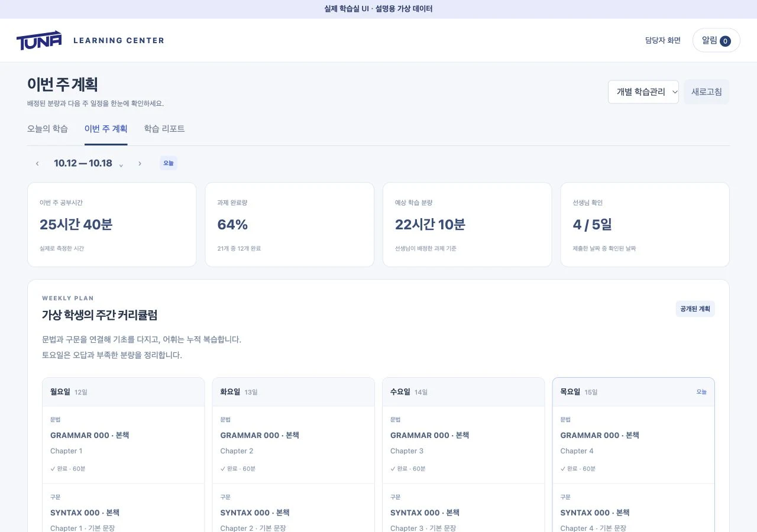This screenshot has width=757, height=532.
Task: Click the TUNA logo
Action: click(x=39, y=40)
